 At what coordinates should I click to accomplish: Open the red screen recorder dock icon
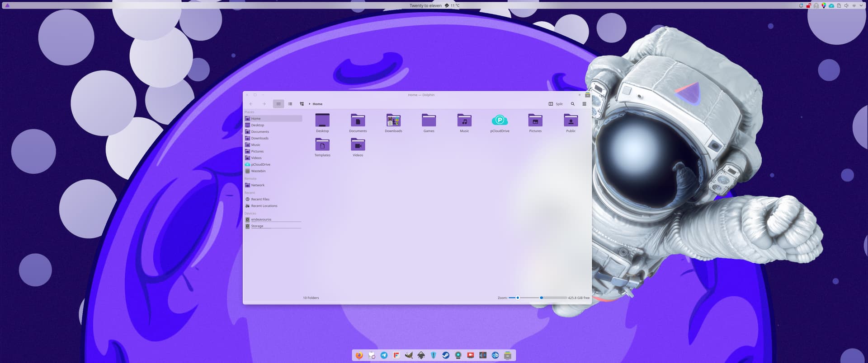click(470, 355)
